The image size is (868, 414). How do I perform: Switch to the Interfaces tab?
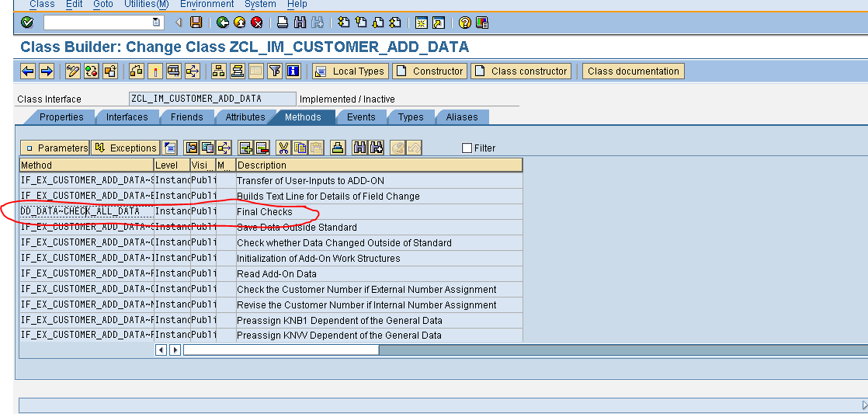tap(127, 117)
